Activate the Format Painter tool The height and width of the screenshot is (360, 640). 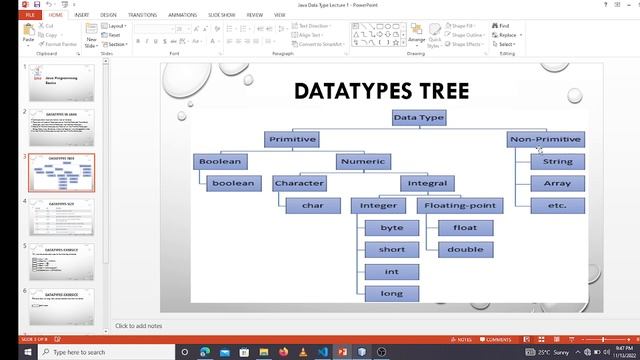tap(58, 44)
